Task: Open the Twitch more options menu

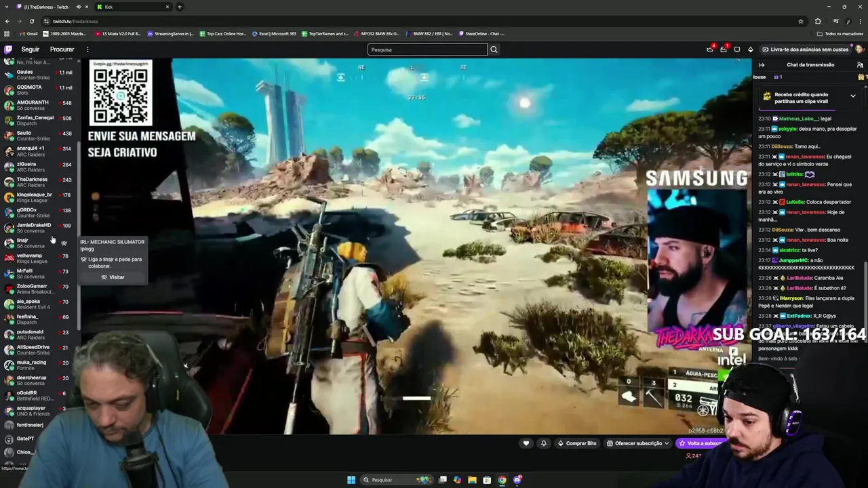Action: pos(87,49)
